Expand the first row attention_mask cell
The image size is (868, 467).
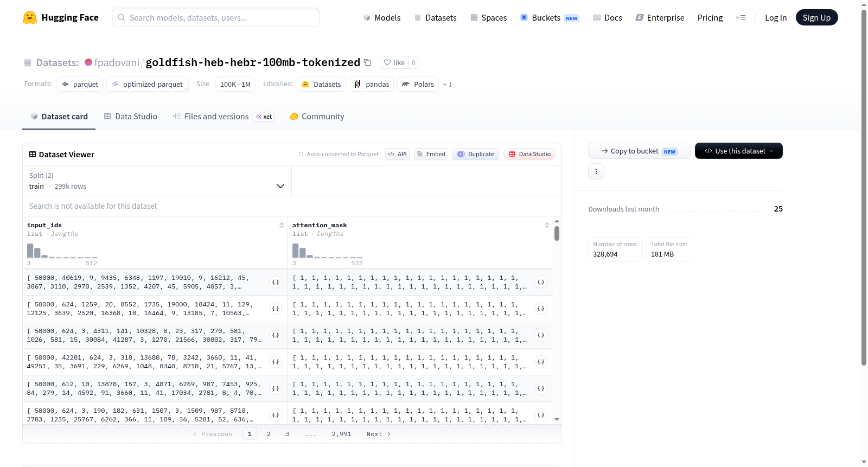click(541, 282)
